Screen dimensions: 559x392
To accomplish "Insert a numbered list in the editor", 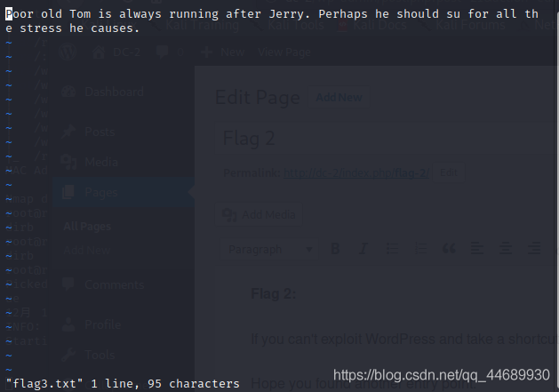I will click(420, 249).
